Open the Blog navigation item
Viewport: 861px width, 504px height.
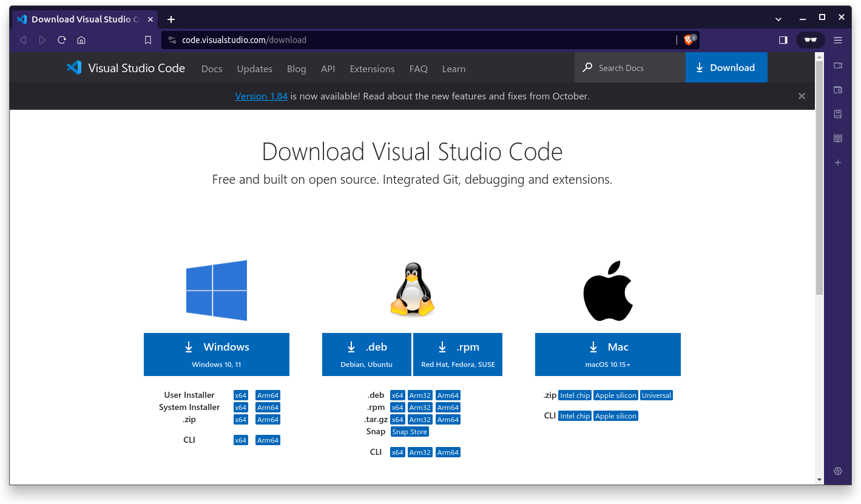tap(297, 69)
